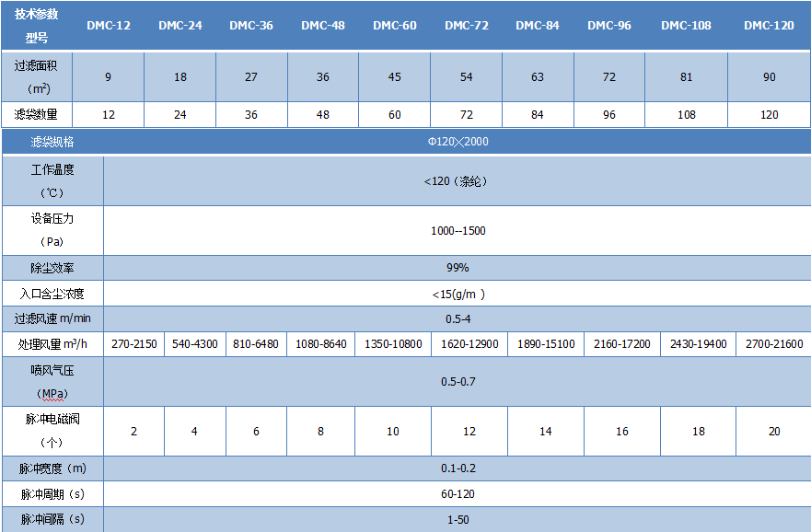Screen dimensions: 811x532
Task: Click the 1350-10800 air volume cell
Action: point(394,343)
